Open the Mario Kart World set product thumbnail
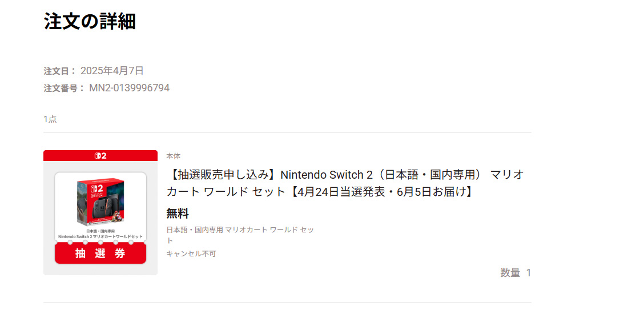The height and width of the screenshot is (314, 644). pyautogui.click(x=100, y=212)
